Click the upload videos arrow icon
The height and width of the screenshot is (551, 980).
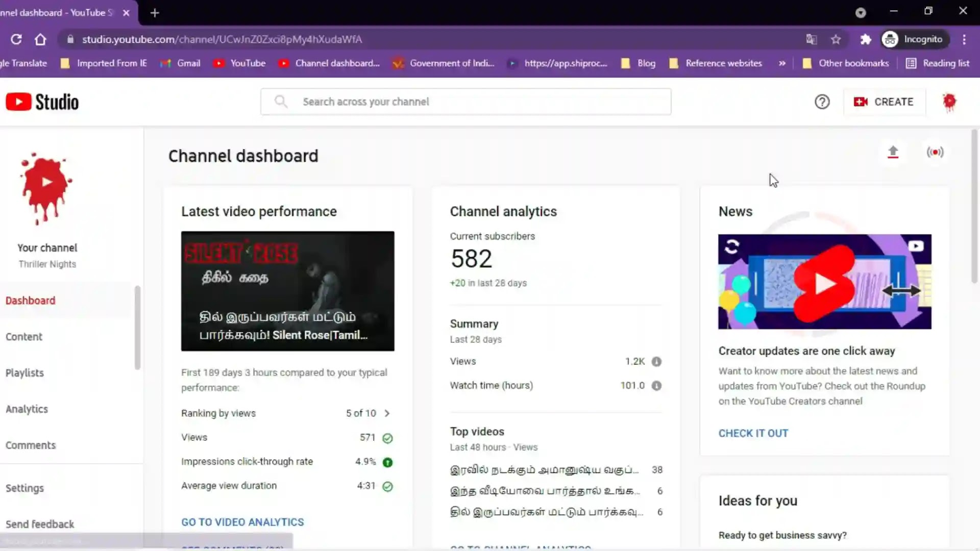893,152
